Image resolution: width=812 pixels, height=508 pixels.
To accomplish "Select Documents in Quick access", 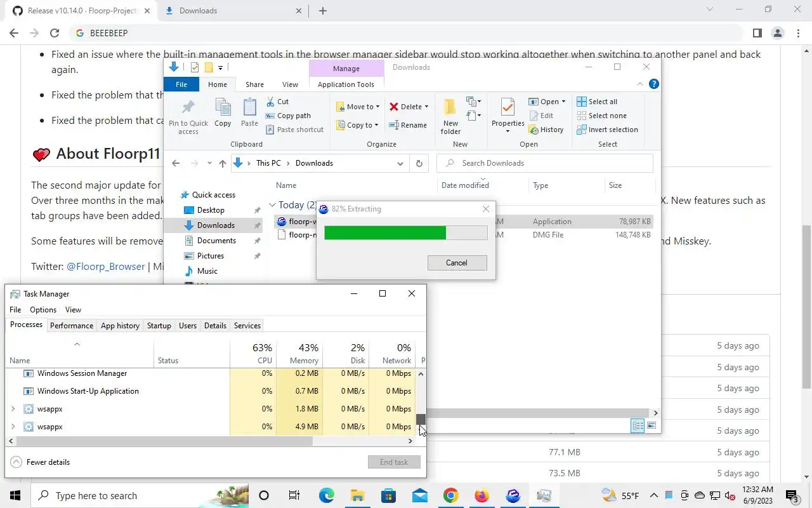I will pyautogui.click(x=216, y=241).
